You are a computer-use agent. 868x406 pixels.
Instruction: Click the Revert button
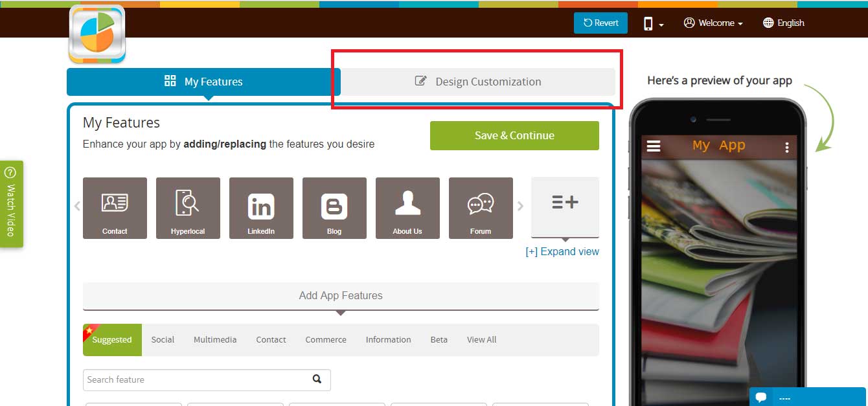pos(600,23)
